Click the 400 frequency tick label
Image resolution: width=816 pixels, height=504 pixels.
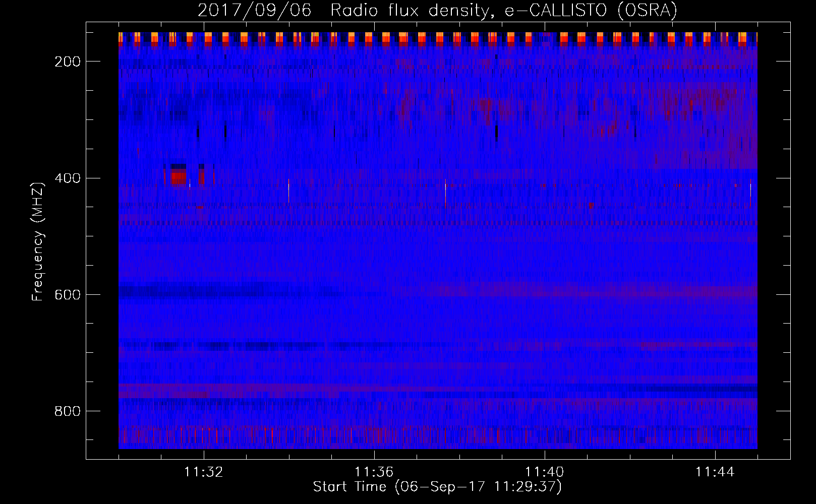pos(68,178)
